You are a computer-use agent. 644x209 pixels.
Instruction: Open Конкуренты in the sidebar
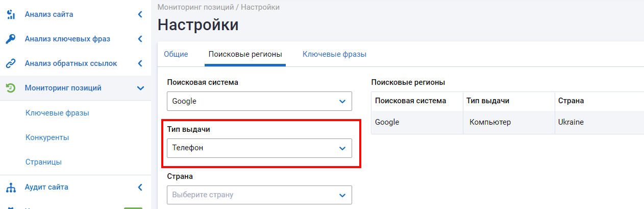tap(47, 137)
